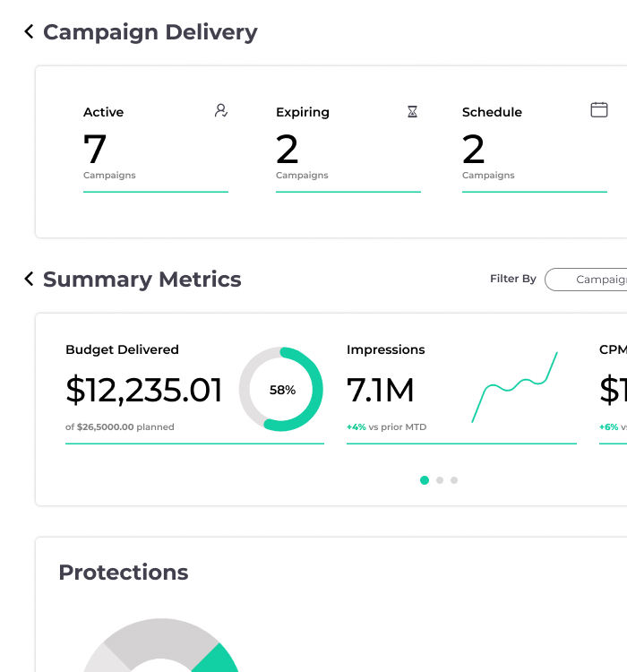Click the 58% budget donut chart

pos(280,389)
